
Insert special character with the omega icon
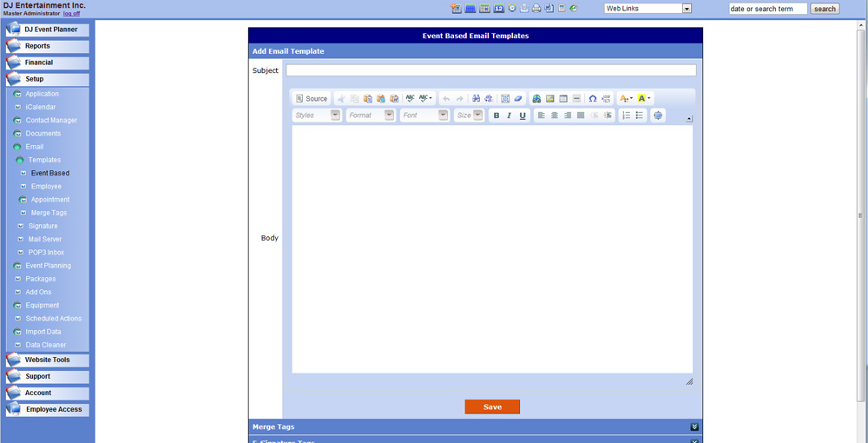[x=592, y=99]
